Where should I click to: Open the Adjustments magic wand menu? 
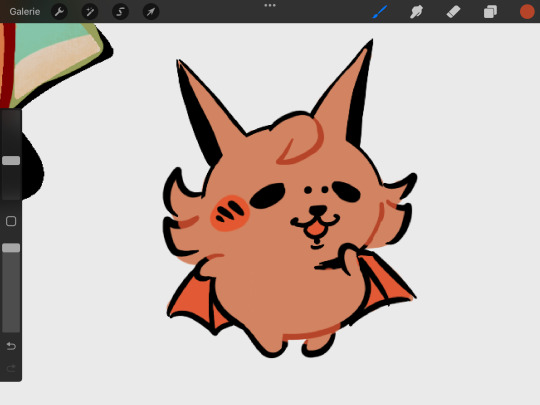coord(90,12)
